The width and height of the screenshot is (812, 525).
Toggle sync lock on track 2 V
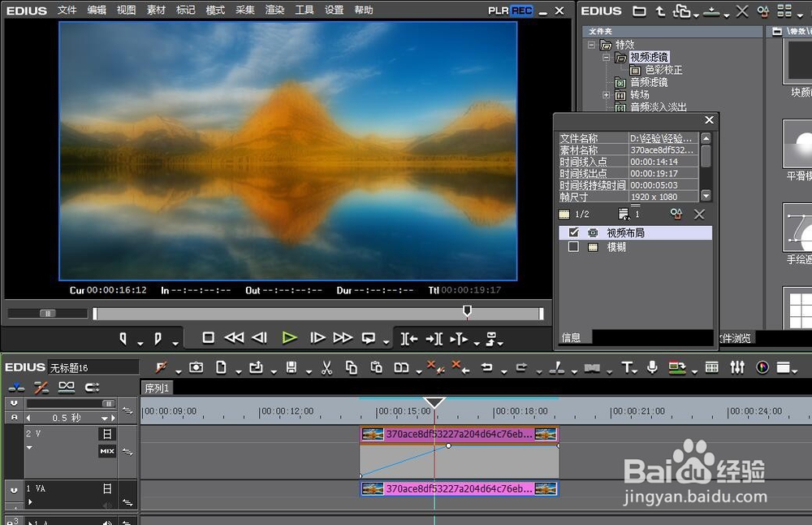pos(127,452)
